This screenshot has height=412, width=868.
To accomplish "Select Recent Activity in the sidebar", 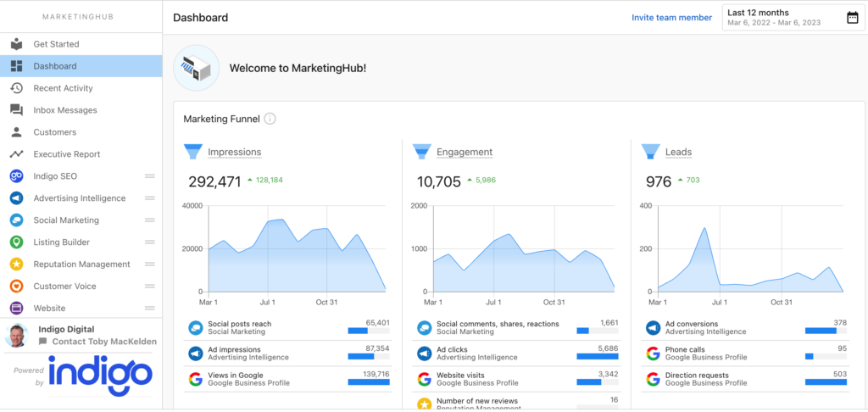I will 81,88.
